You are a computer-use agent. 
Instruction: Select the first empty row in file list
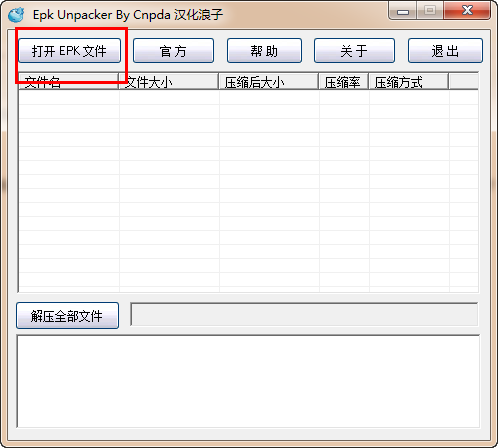pyautogui.click(x=248, y=97)
